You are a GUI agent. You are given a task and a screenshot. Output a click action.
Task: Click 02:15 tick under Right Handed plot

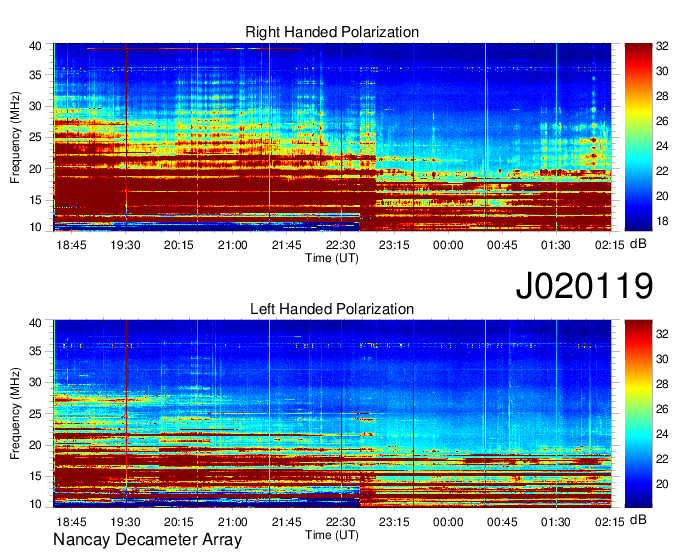(x=610, y=245)
